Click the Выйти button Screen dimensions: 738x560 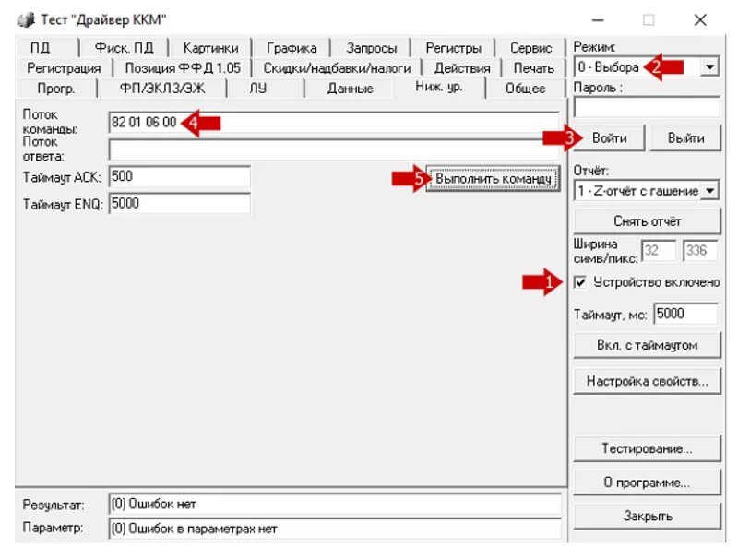(685, 138)
